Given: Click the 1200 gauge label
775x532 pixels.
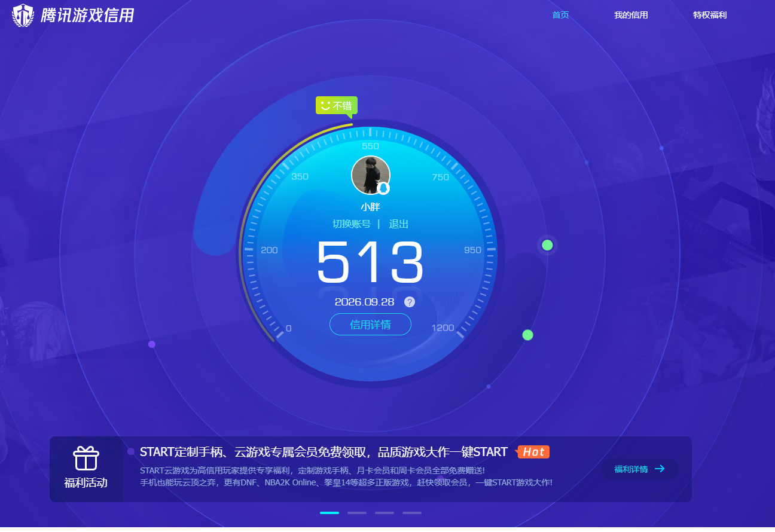Looking at the screenshot, I should coord(443,328).
